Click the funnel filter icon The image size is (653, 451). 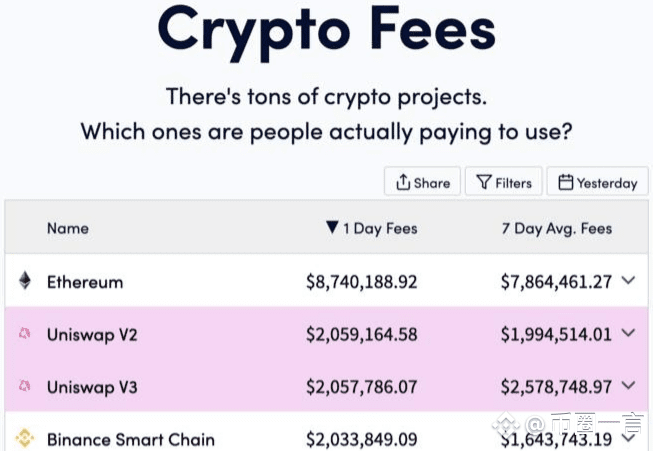pos(484,182)
